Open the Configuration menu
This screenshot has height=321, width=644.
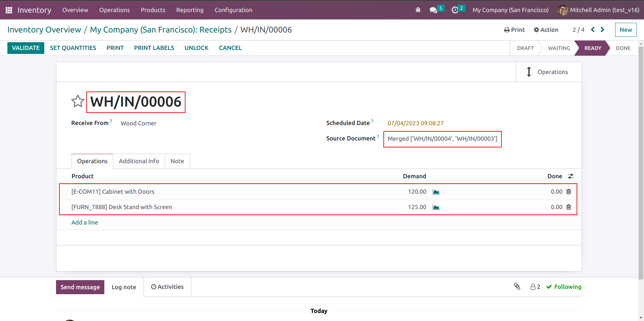(233, 10)
